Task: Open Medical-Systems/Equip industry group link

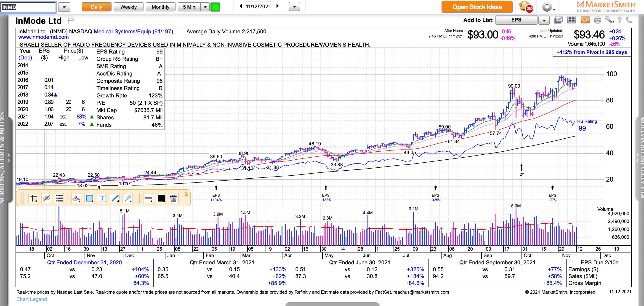Action: point(133,32)
